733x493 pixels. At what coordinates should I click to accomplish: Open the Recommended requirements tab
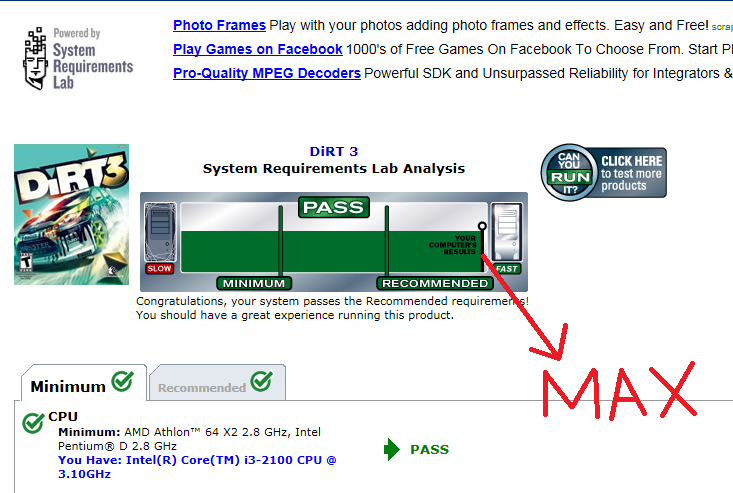(202, 387)
